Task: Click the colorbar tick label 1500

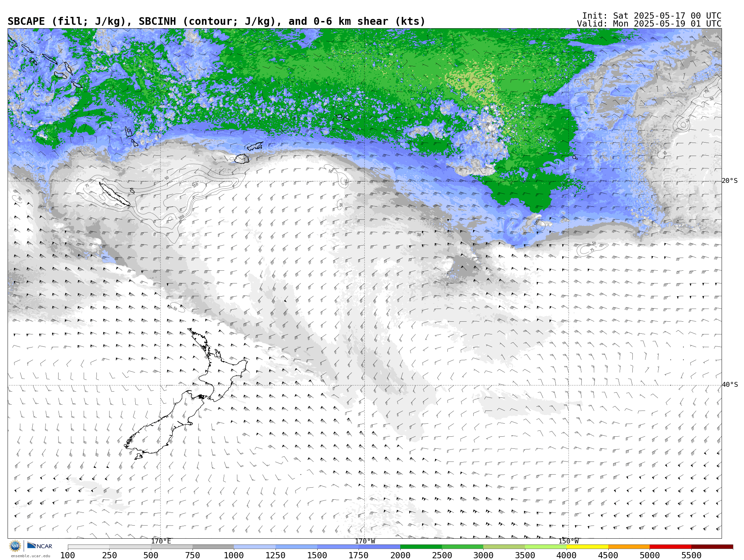Action: point(317,556)
